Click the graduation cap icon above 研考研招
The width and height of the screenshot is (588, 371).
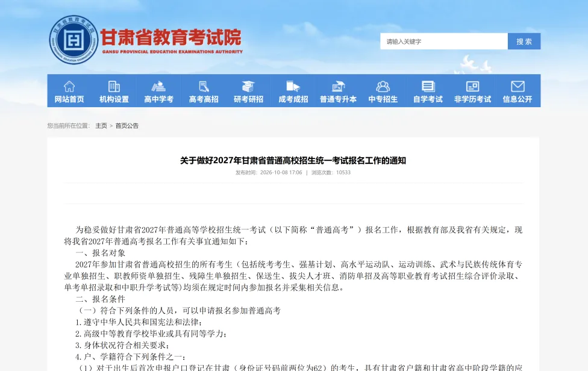click(248, 86)
